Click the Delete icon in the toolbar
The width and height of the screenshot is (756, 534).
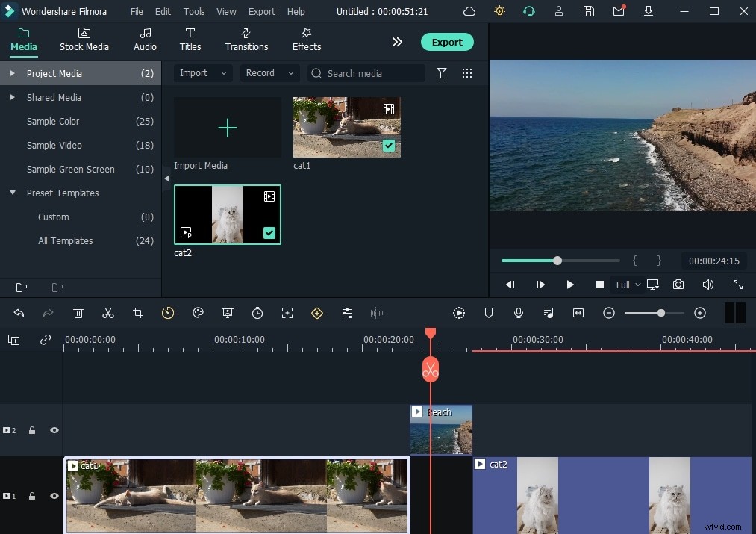coord(78,313)
